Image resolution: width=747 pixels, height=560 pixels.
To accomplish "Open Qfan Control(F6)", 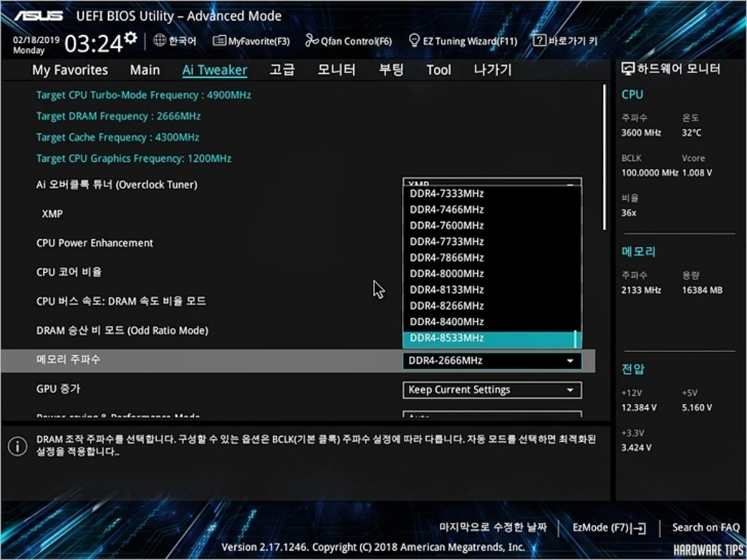I will click(349, 41).
